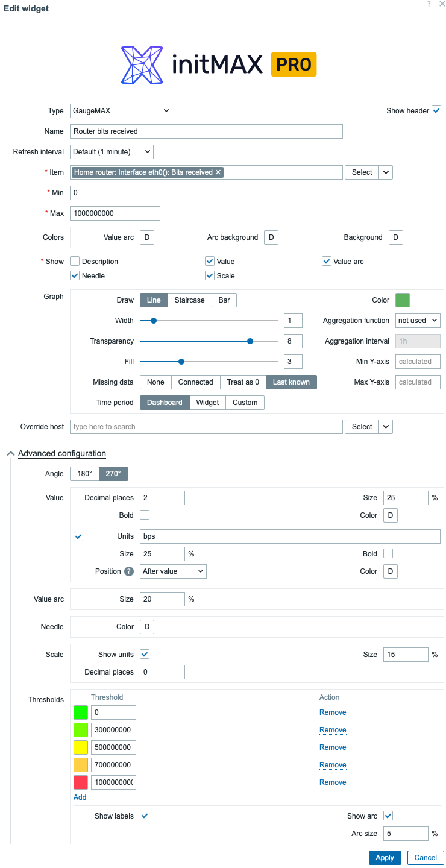Remove the Home router item tag
Screen dimensions: 446x868
click(218, 172)
